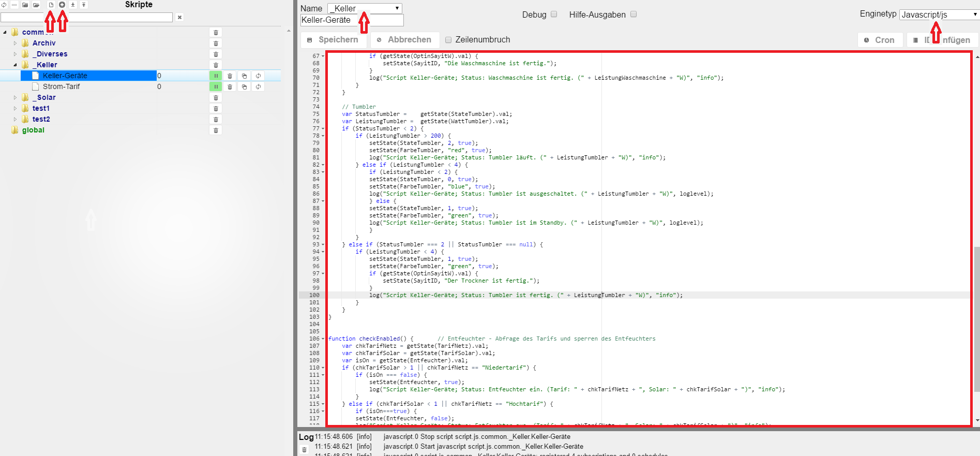
Task: Collapse the _Keller folder
Action: pos(16,65)
